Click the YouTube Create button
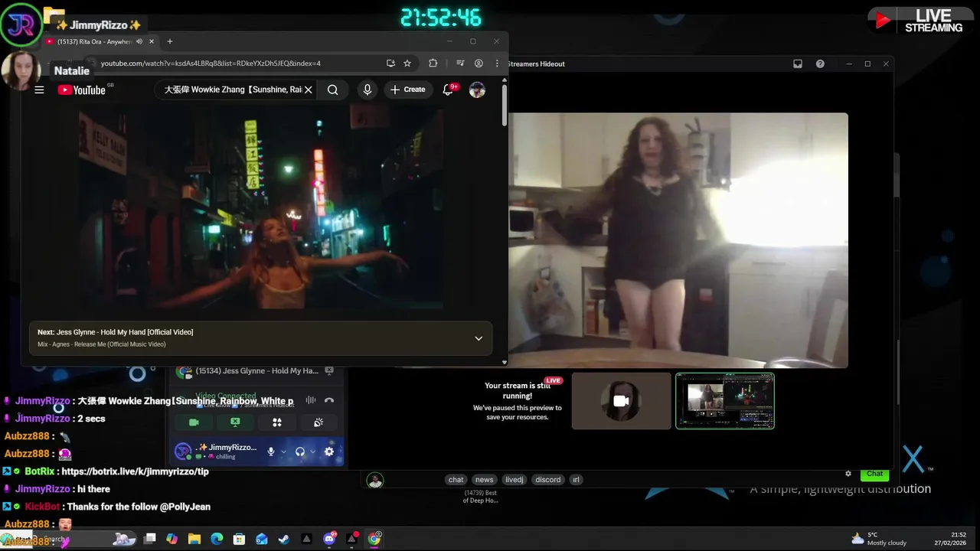This screenshot has height=551, width=980. click(x=407, y=90)
